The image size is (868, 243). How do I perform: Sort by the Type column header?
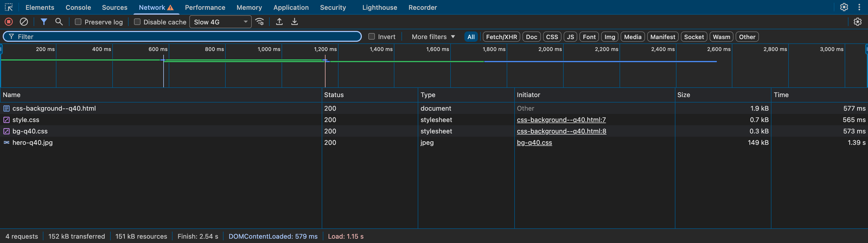point(466,95)
